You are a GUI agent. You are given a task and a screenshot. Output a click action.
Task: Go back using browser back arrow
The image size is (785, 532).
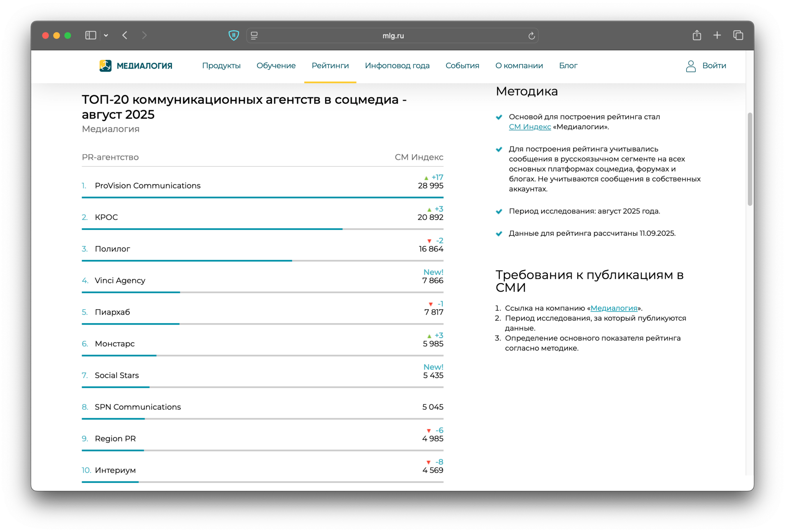[125, 36]
